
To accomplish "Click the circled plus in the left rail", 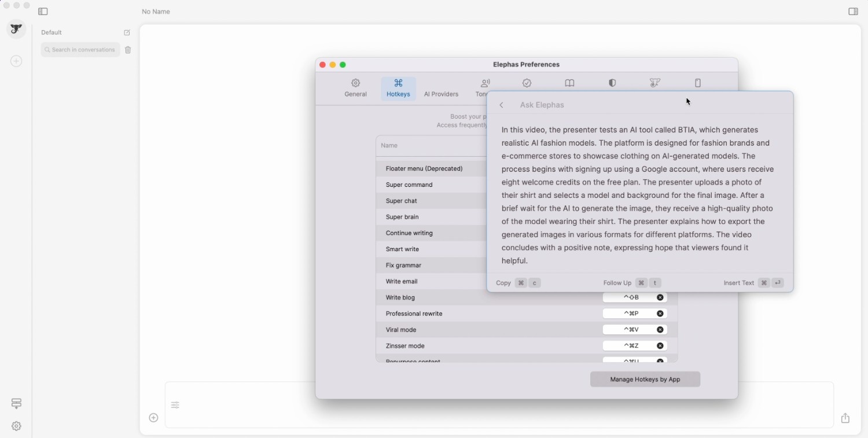I will [16, 61].
